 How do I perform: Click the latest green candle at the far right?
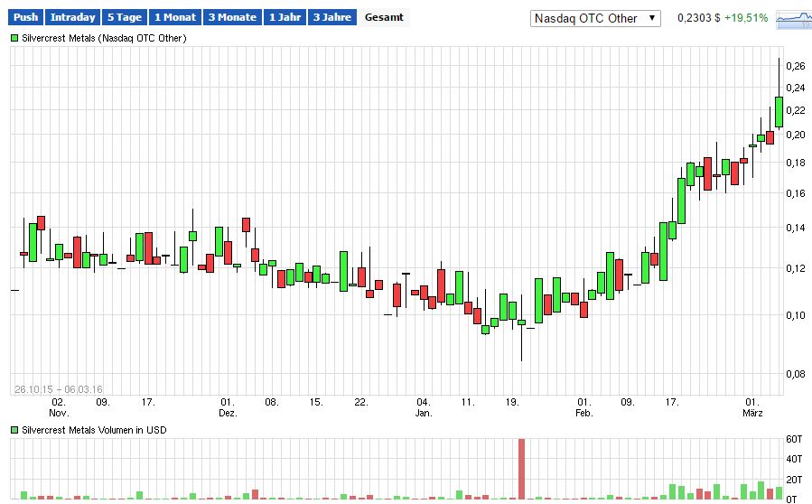pos(779,111)
